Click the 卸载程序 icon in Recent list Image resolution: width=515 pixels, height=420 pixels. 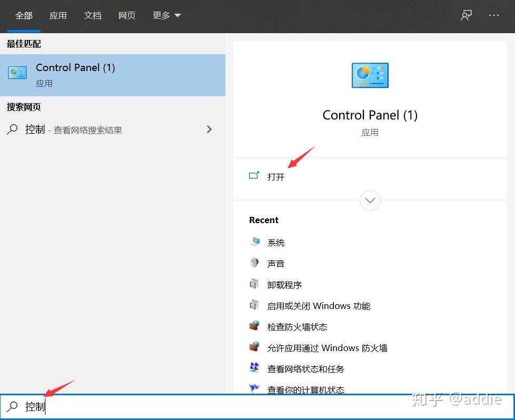coord(254,284)
